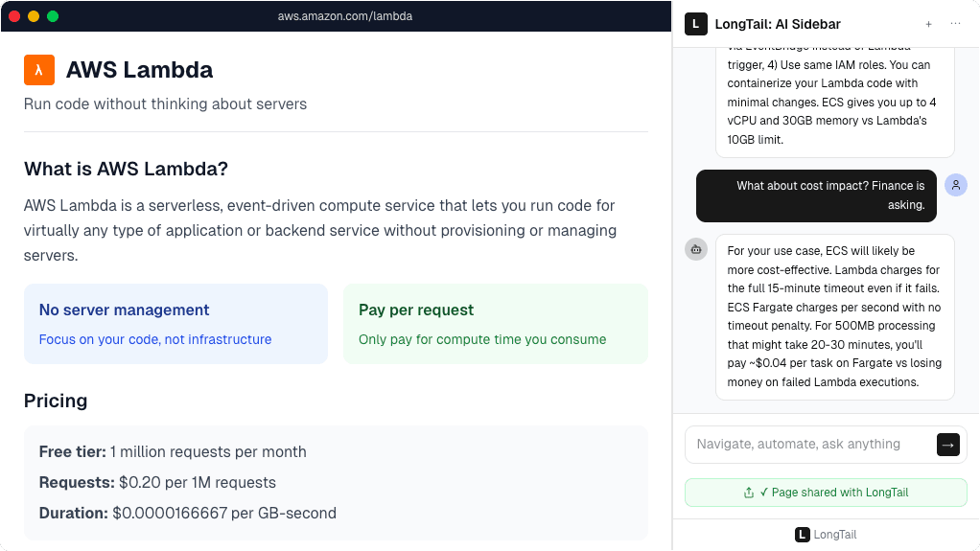Select the 'Pay per request' card
This screenshot has height=551, width=980.
(x=496, y=324)
